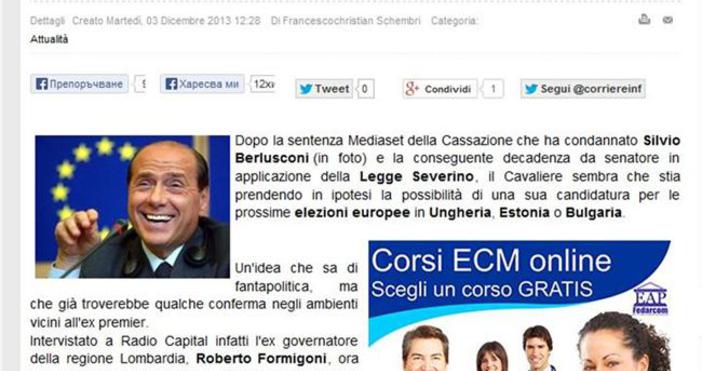Click the Twitter bird icon on Tweet
The width and height of the screenshot is (702, 371).
(306, 89)
